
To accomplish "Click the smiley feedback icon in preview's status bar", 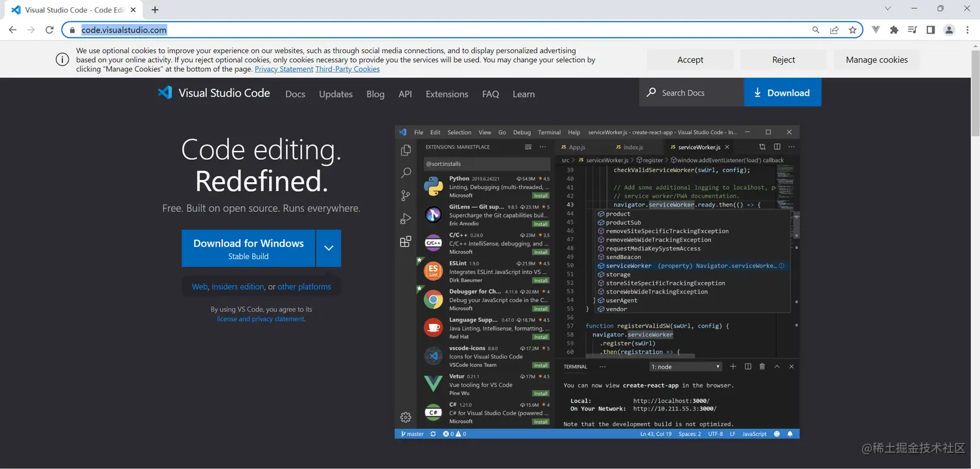I will [x=777, y=434].
